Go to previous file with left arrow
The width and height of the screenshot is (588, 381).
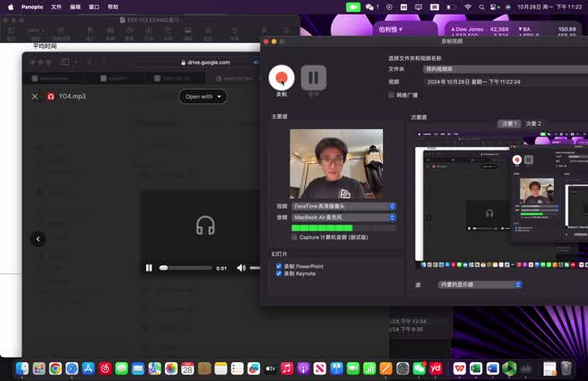(38, 239)
